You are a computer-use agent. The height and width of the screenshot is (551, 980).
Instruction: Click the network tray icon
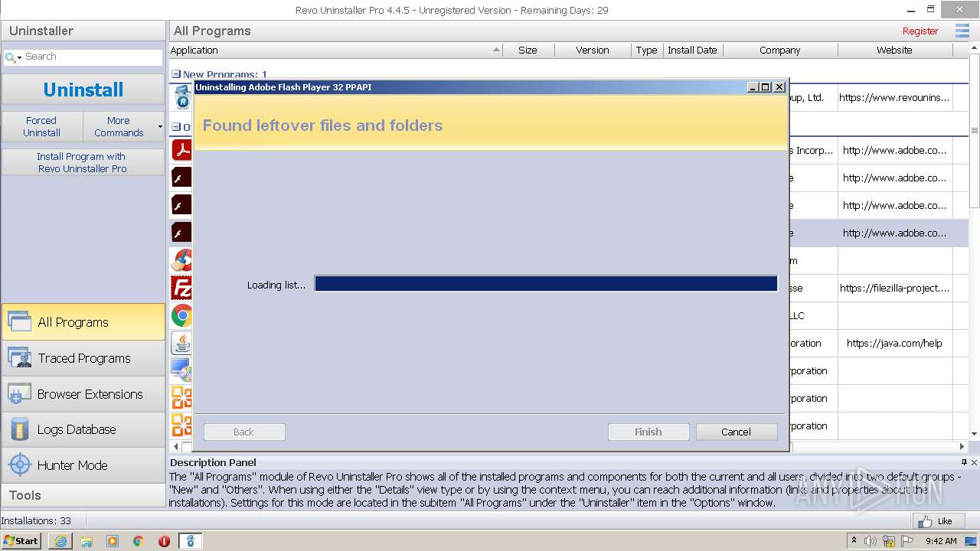pos(889,541)
